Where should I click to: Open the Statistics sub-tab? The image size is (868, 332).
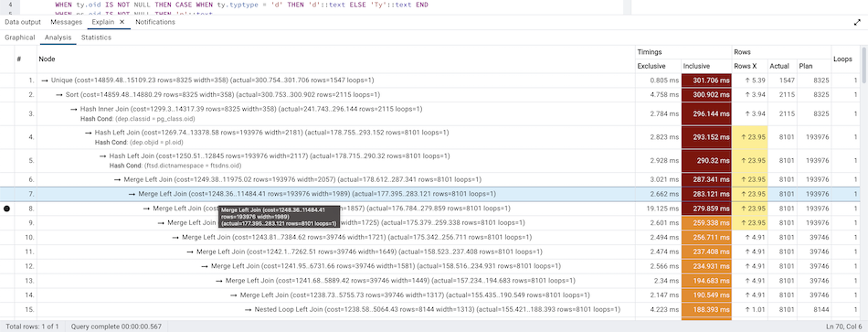click(x=96, y=37)
